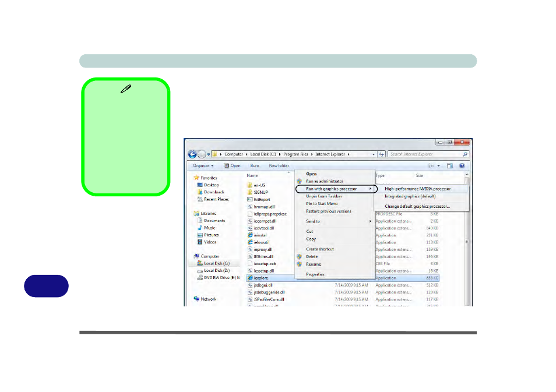Click the Open toolbar button
This screenshot has height=392, width=556.
[233, 166]
